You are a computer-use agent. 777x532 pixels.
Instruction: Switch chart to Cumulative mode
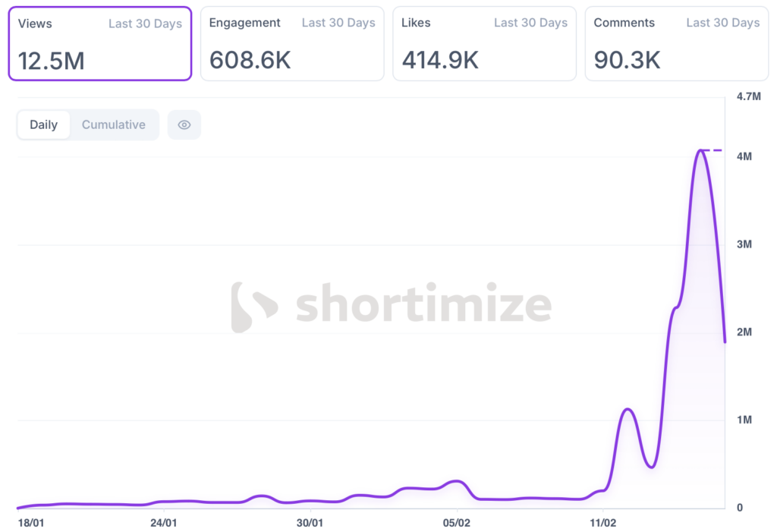[x=114, y=125]
